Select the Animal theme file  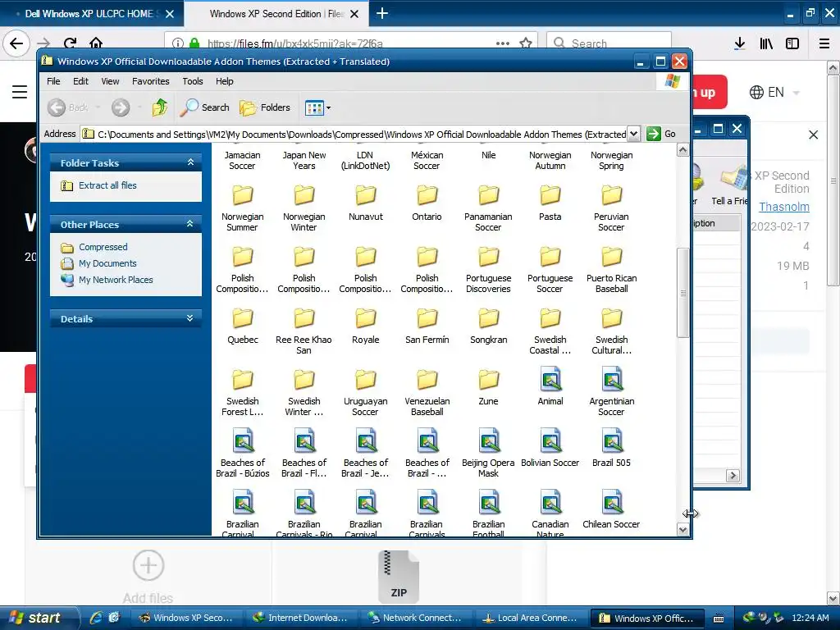550,386
